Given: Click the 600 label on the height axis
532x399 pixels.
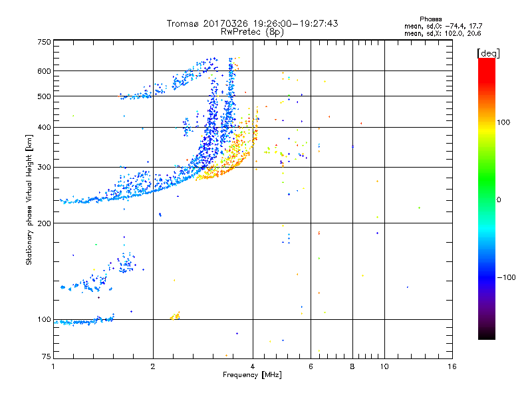Looking at the screenshot, I should [x=44, y=71].
